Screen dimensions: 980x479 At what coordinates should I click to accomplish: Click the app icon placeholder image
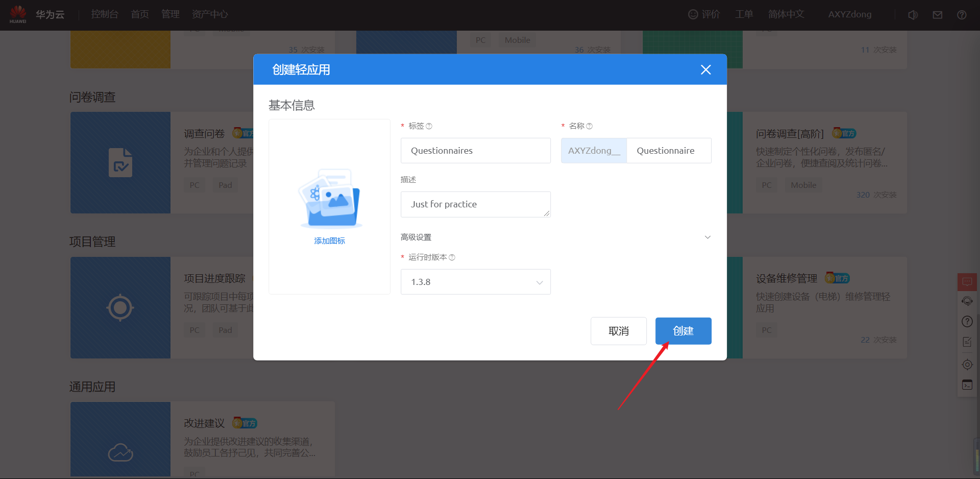330,198
